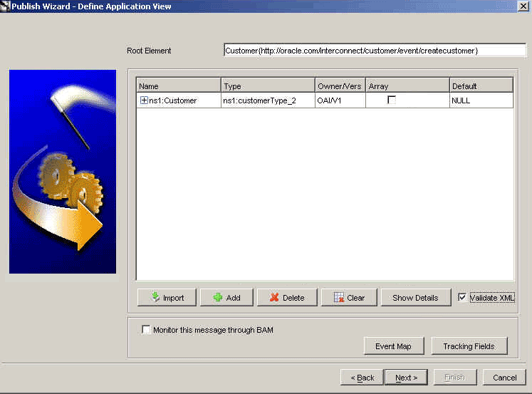The height and width of the screenshot is (394, 532).
Task: Click the Add button
Action: [226, 298]
